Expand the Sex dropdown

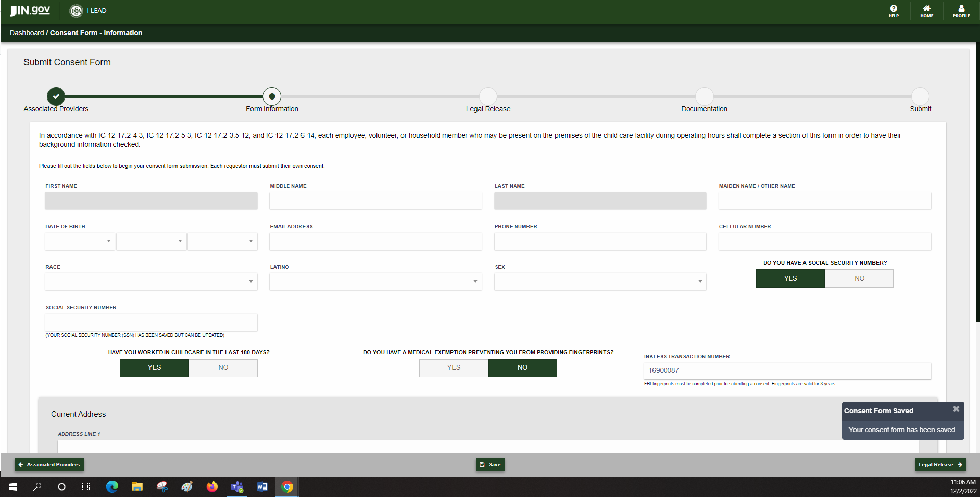click(600, 282)
